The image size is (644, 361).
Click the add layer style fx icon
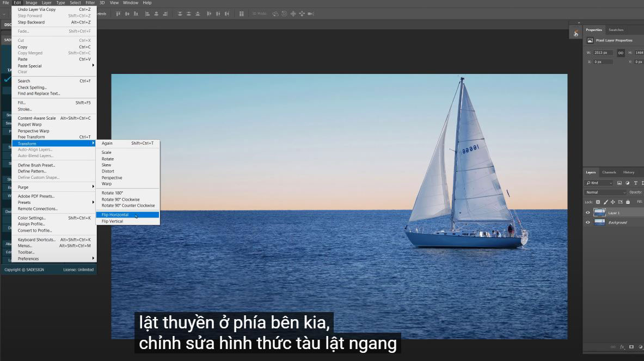click(x=622, y=347)
